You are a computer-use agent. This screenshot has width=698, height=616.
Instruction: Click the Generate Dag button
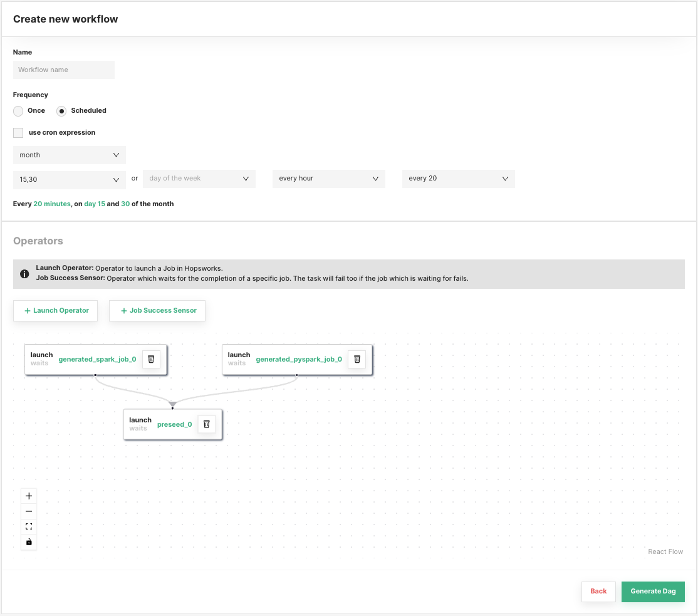653,591
